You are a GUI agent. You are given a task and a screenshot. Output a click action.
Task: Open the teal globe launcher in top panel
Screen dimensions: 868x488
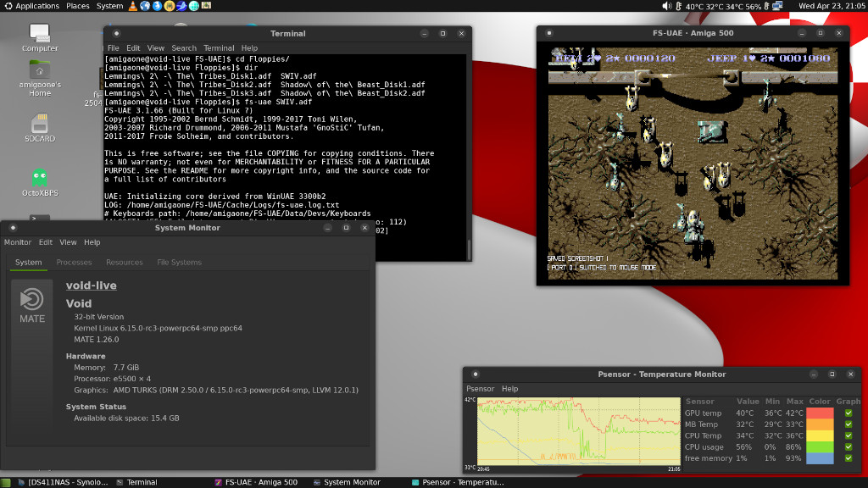194,6
